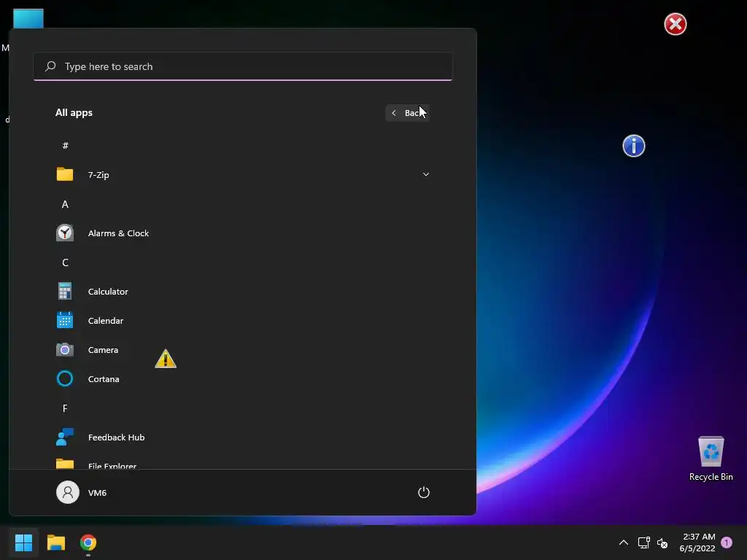747x560 pixels.
Task: Click the Back button in All apps
Action: pyautogui.click(x=407, y=113)
